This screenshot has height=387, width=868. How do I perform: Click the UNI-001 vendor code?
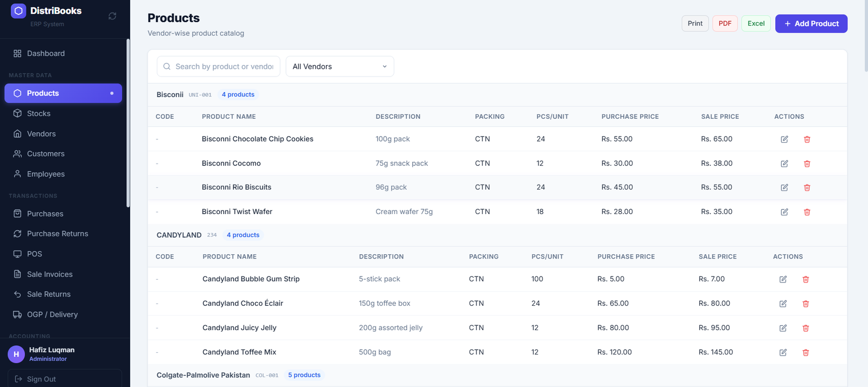pos(200,95)
